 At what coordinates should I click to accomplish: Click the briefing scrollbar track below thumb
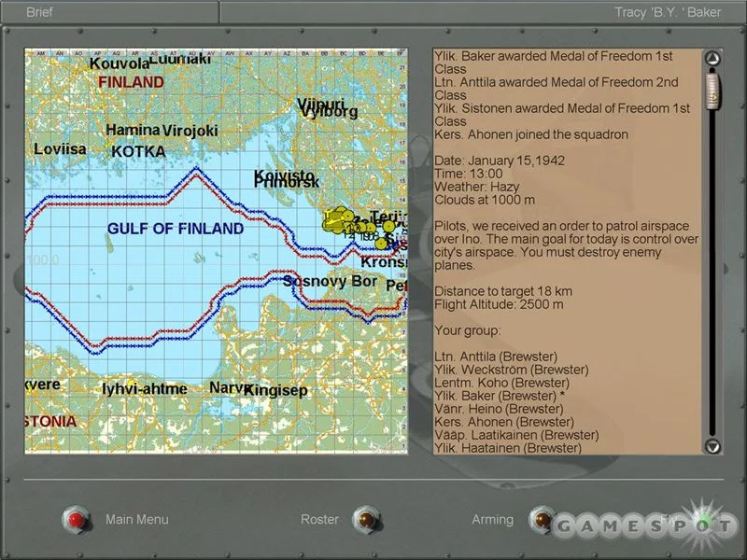[x=712, y=272]
